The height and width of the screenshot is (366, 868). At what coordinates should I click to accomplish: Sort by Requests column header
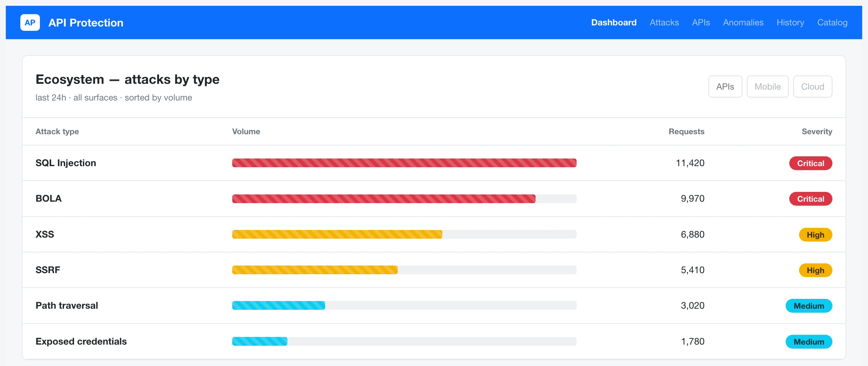pyautogui.click(x=686, y=131)
